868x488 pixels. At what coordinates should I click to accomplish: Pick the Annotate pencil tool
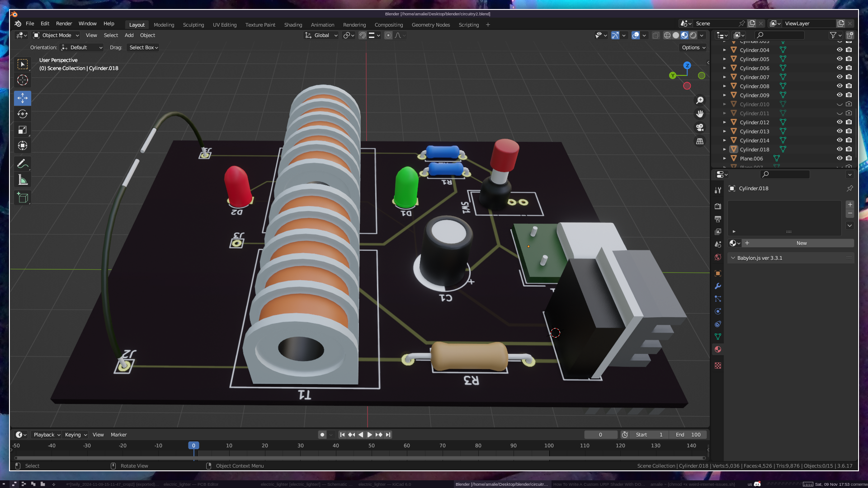point(23,164)
